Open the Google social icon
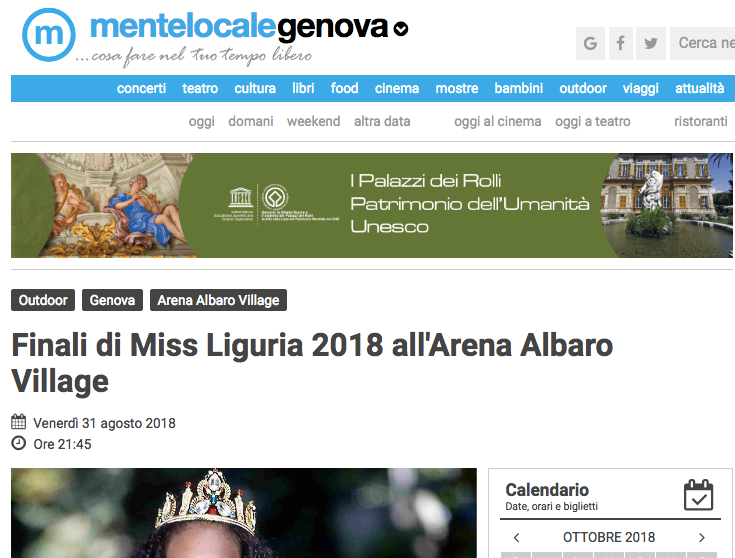The height and width of the screenshot is (558, 735). click(x=590, y=44)
